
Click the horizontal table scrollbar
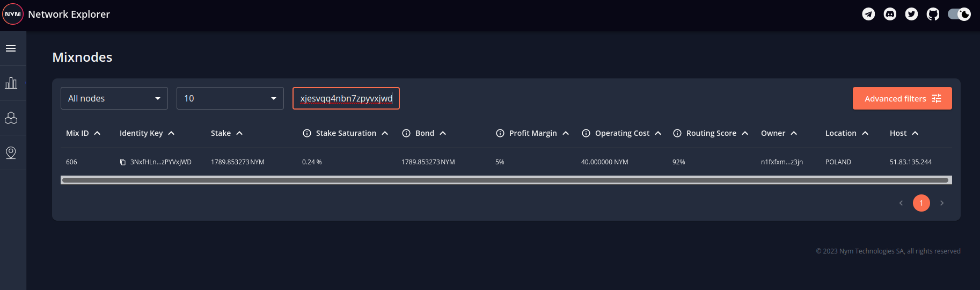[506, 180]
